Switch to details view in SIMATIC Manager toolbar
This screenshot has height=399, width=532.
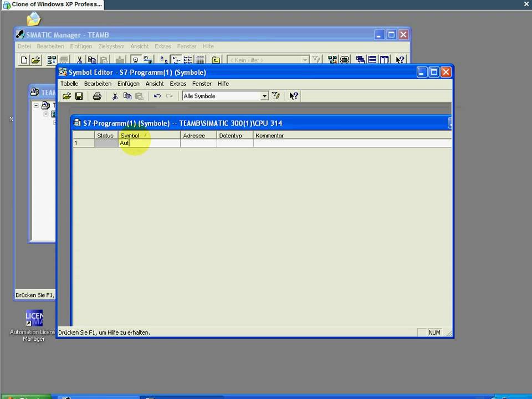(200, 60)
